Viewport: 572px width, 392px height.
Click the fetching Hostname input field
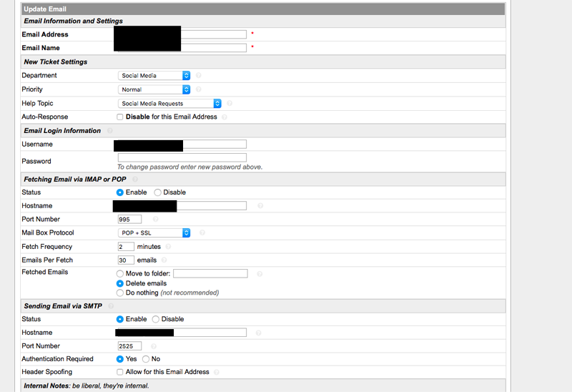coord(182,206)
